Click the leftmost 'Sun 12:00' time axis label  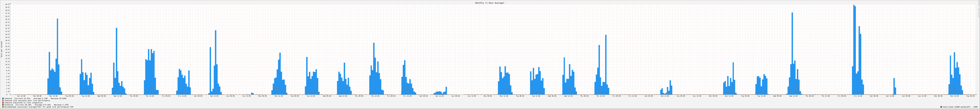click(21, 96)
